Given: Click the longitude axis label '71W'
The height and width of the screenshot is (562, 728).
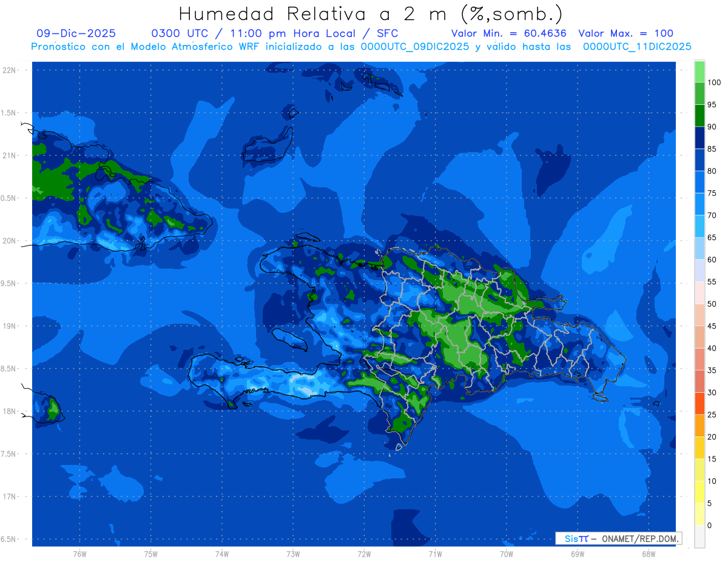Looking at the screenshot, I should 435,554.
